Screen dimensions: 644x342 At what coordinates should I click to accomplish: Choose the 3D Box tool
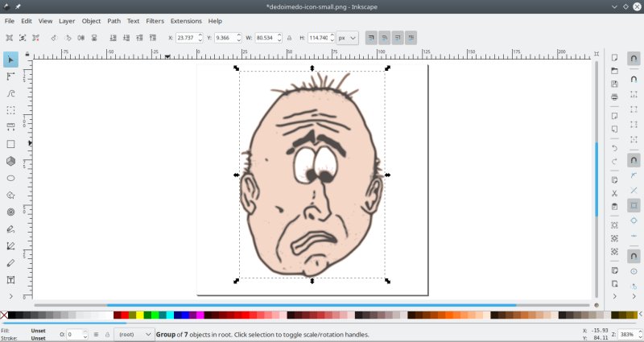coord(10,161)
